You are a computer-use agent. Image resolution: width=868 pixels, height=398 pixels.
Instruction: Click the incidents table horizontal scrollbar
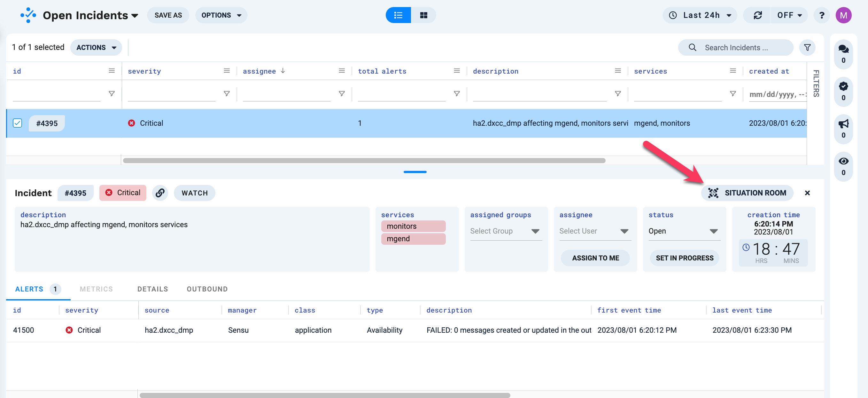coord(364,161)
